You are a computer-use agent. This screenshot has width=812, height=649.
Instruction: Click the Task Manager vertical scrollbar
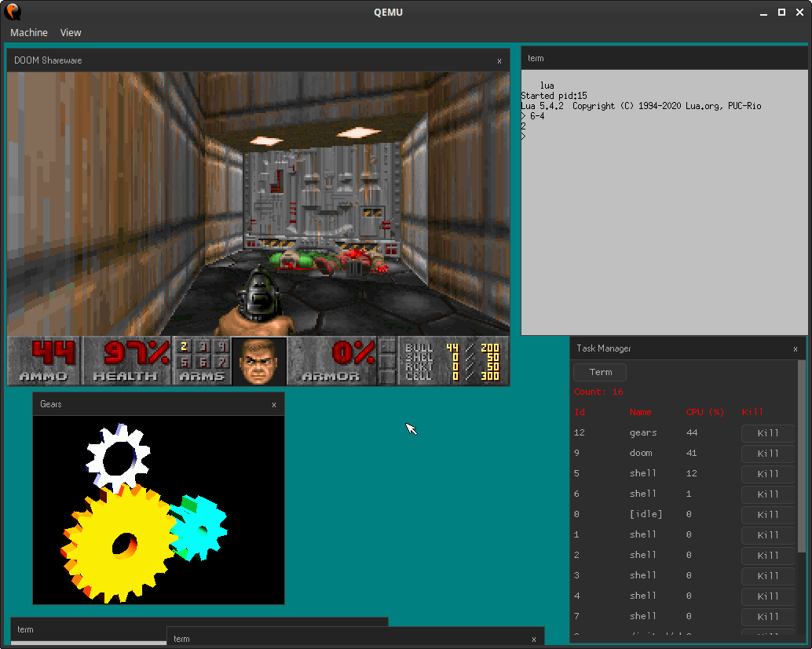pyautogui.click(x=802, y=455)
